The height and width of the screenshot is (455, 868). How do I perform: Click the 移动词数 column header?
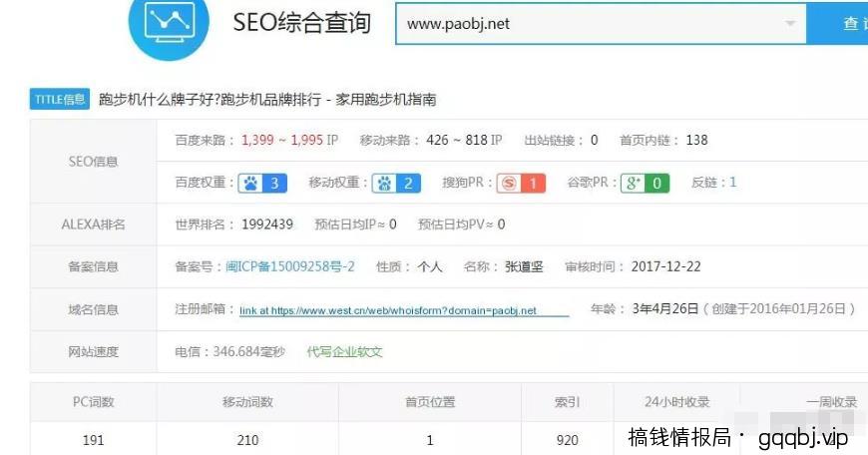247,402
